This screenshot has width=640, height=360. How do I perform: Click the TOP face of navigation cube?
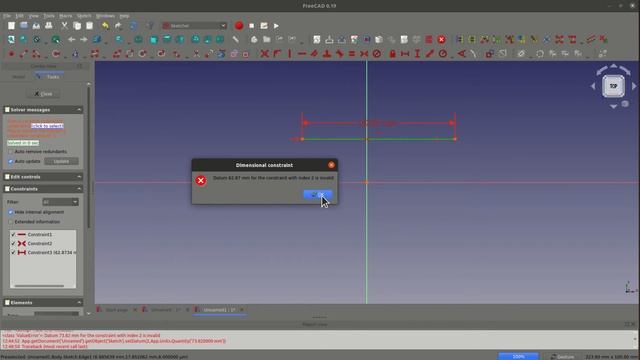[613, 86]
